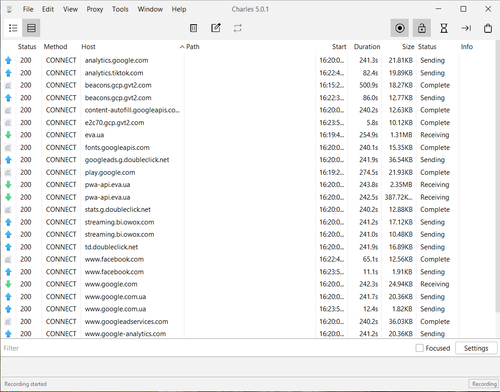The height and width of the screenshot is (392, 500).
Task: Click upload arrow icon for td.doubleclick.net row
Action: point(8,247)
